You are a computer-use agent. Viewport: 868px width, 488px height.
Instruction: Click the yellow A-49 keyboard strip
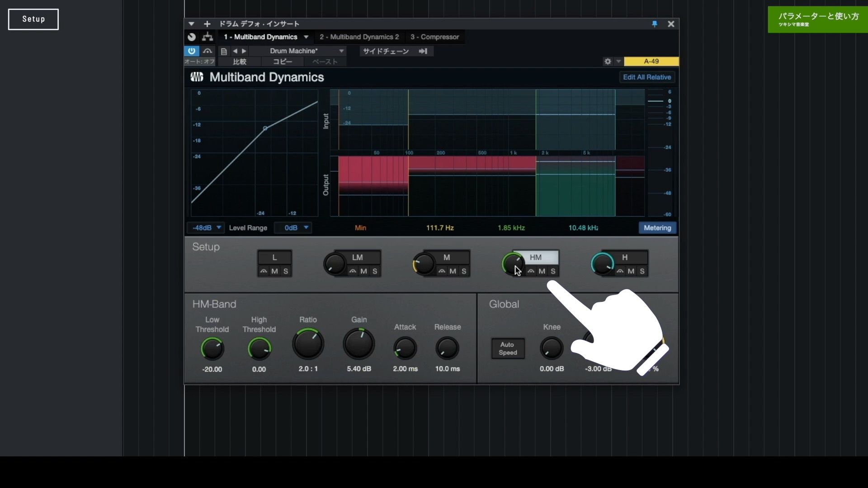click(651, 61)
